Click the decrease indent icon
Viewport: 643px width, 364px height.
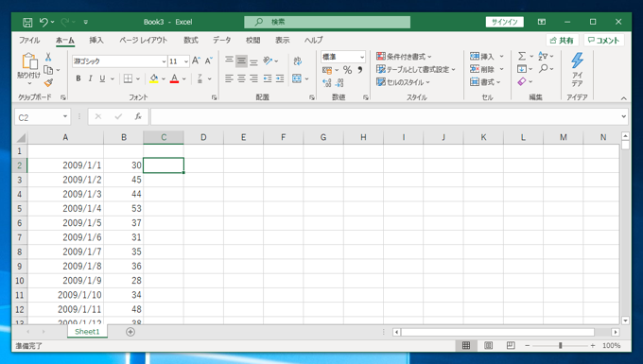coord(268,78)
